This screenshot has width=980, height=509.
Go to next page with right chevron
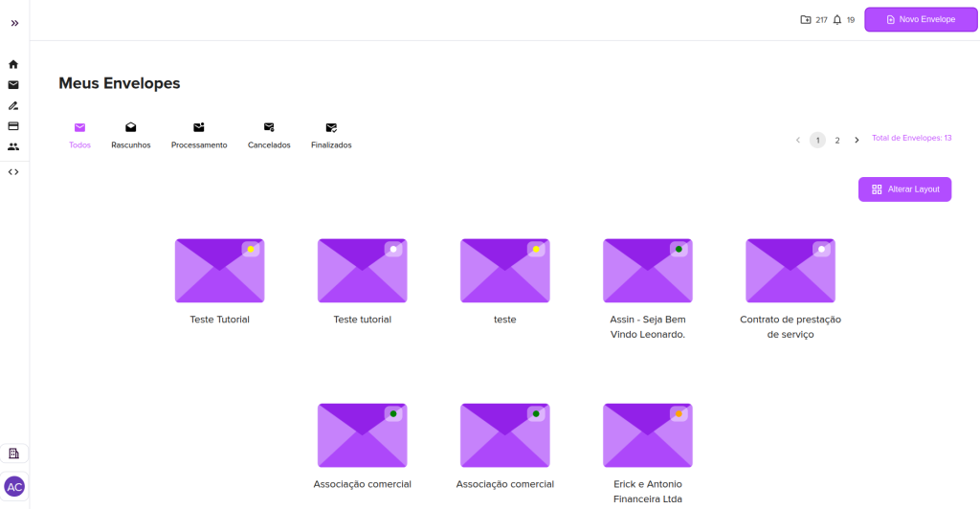pyautogui.click(x=857, y=140)
